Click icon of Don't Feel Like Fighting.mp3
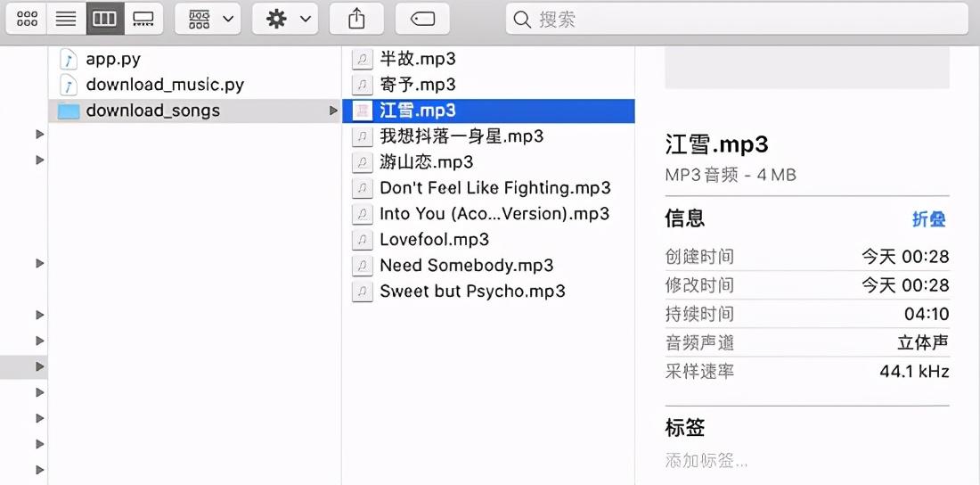 click(x=362, y=188)
